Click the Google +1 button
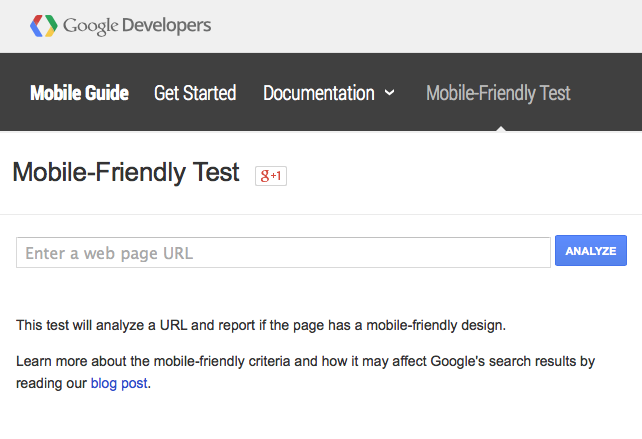This screenshot has width=642, height=439. [x=271, y=176]
